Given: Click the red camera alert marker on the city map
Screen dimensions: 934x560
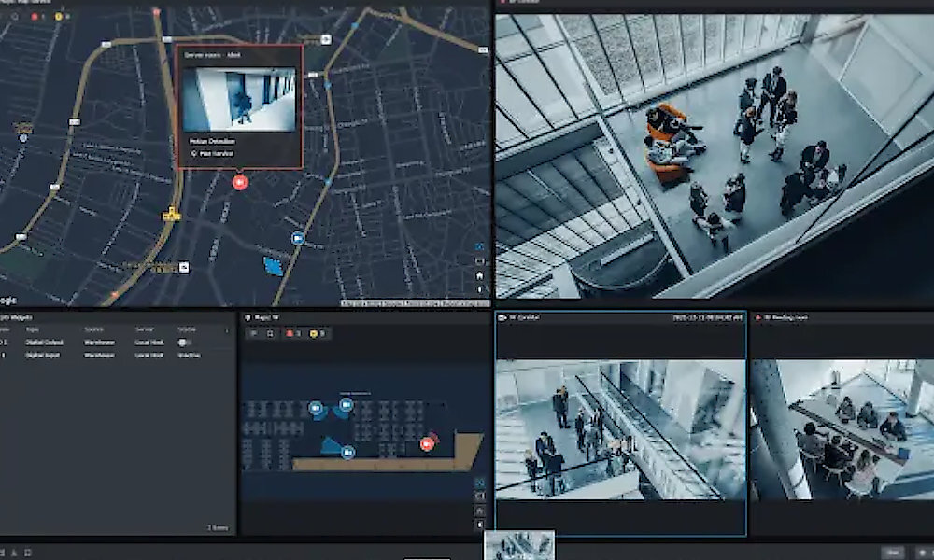Looking at the screenshot, I should (239, 181).
